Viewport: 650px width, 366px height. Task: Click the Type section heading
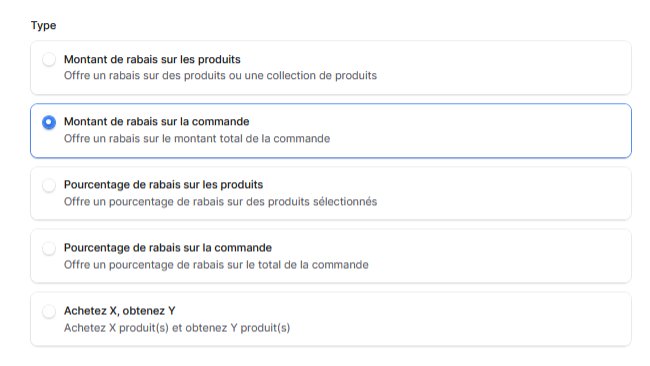[x=44, y=25]
